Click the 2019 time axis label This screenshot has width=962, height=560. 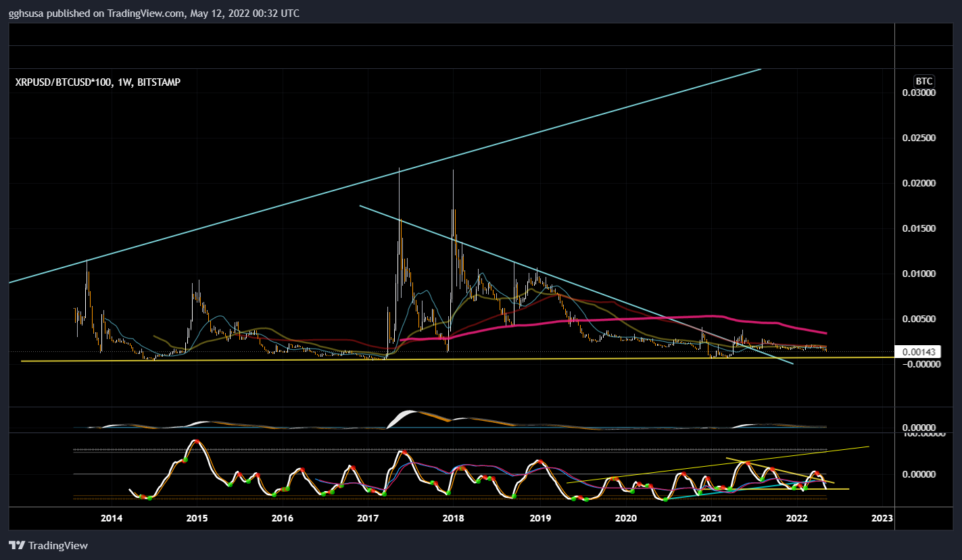point(539,518)
